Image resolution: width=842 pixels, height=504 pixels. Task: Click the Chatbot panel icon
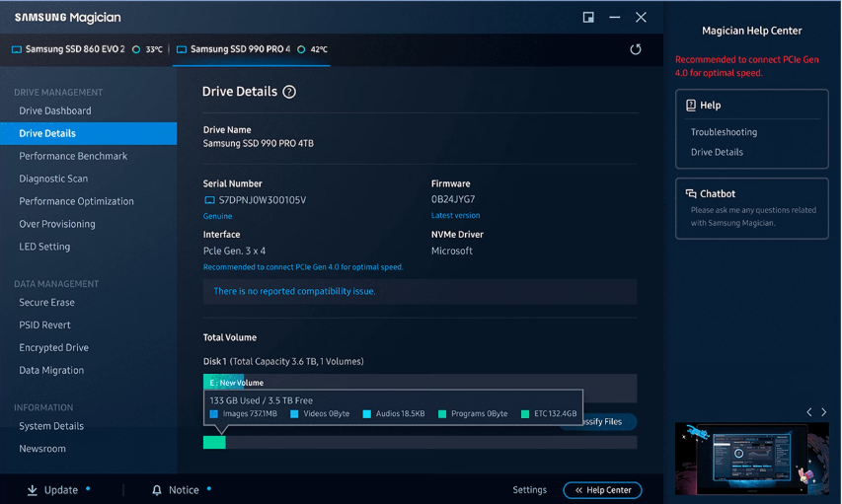pos(691,194)
